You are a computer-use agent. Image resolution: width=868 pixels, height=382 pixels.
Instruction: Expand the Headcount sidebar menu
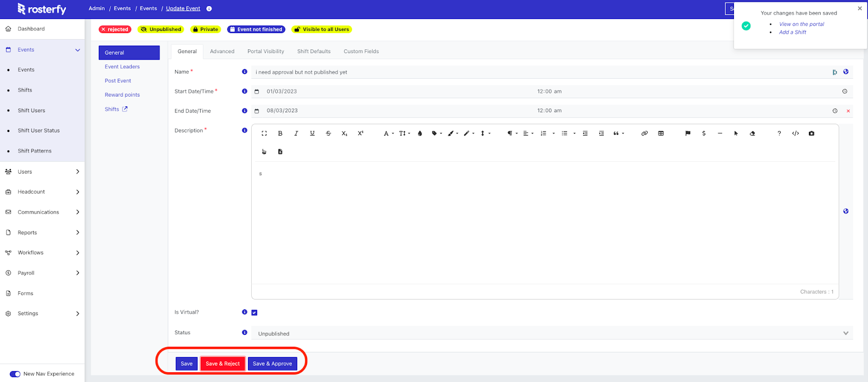78,192
